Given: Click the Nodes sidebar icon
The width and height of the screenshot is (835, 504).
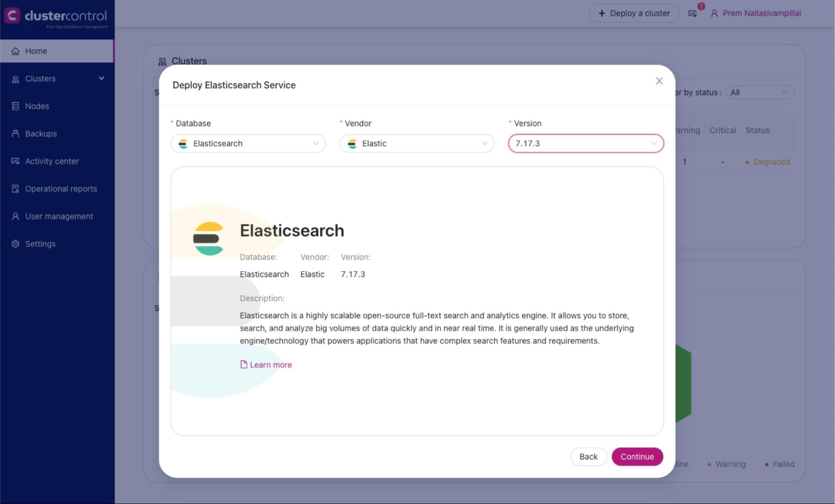Looking at the screenshot, I should (15, 106).
